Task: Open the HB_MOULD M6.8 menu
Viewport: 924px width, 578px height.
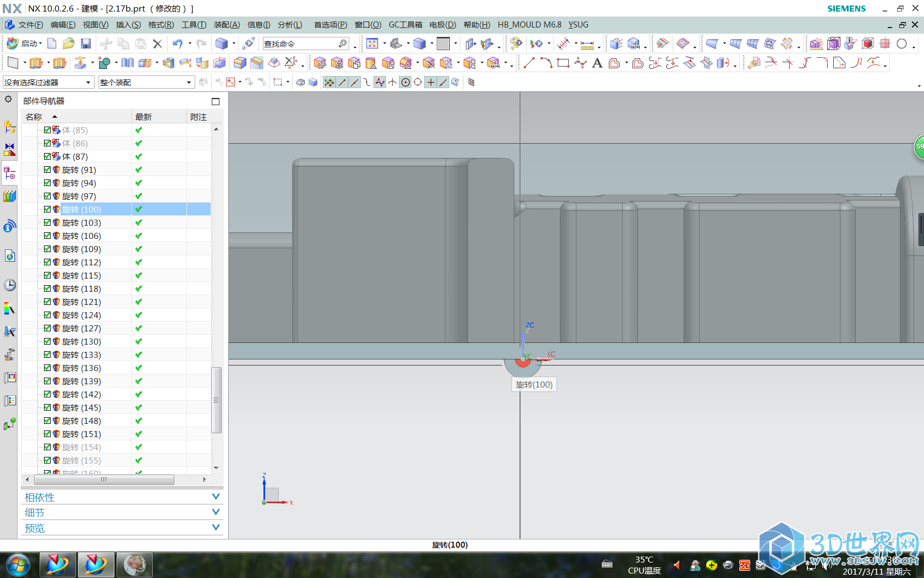Action: [530, 25]
